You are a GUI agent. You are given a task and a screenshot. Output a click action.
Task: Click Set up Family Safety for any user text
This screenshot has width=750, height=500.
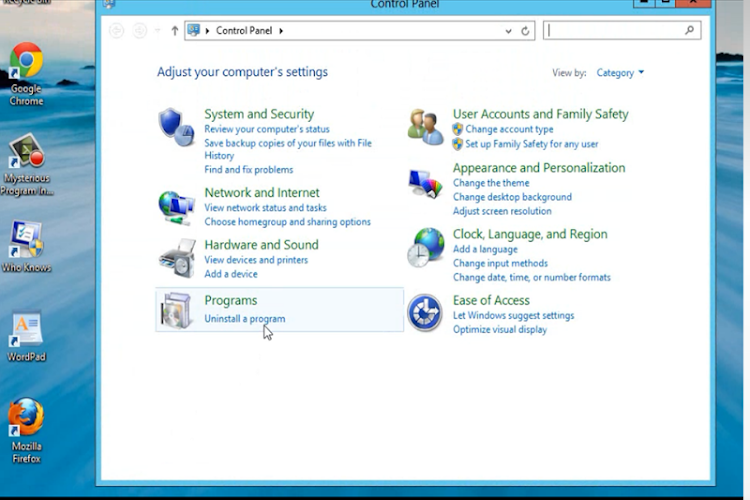coord(532,144)
